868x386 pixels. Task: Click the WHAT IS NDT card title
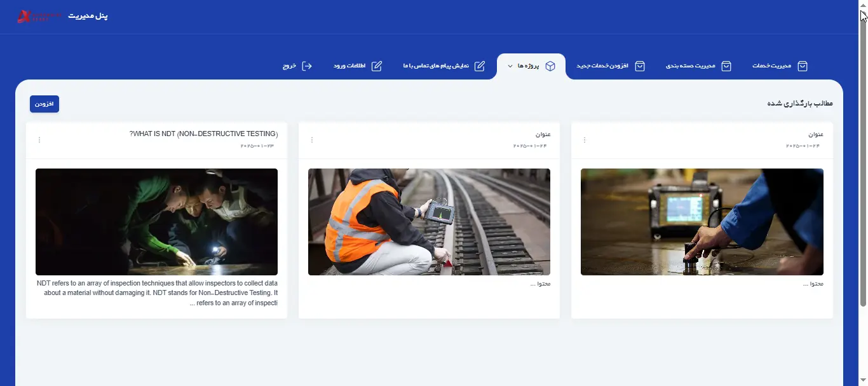point(203,134)
